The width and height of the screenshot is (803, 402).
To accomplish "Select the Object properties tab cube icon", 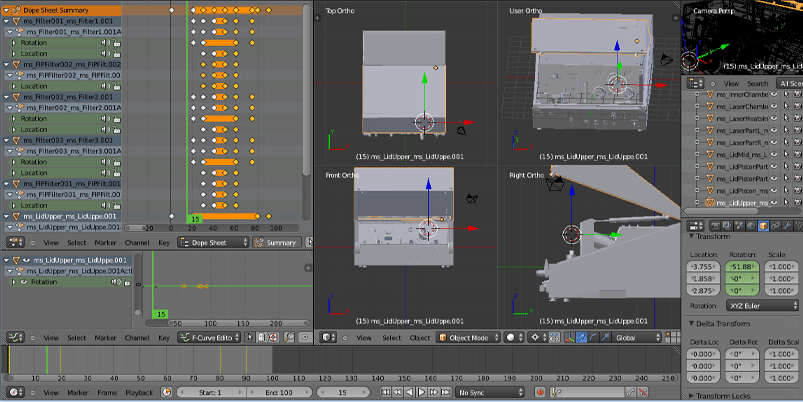I will point(763,226).
